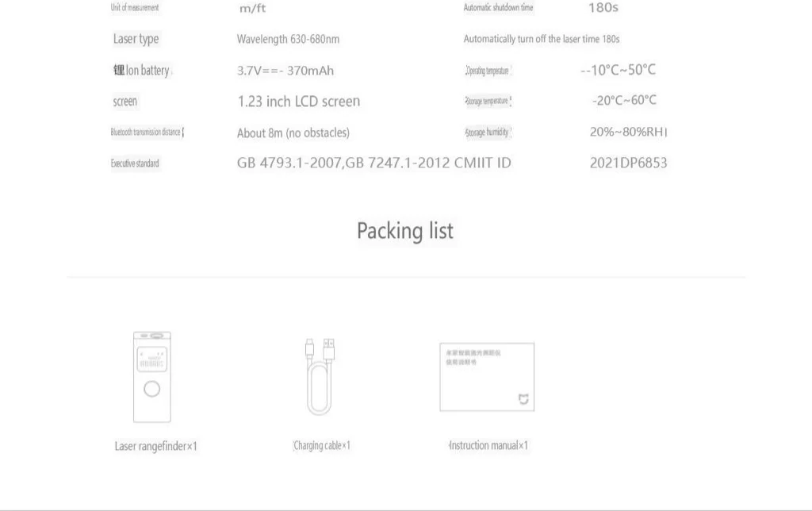
Task: Click the '20%~80%RH' storage humidity value
Action: [628, 132]
